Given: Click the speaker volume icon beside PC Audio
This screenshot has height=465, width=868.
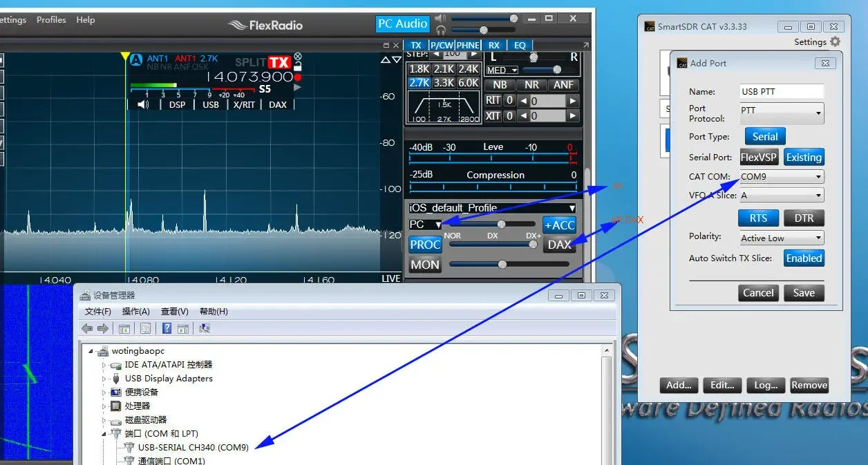Looking at the screenshot, I should click(440, 18).
